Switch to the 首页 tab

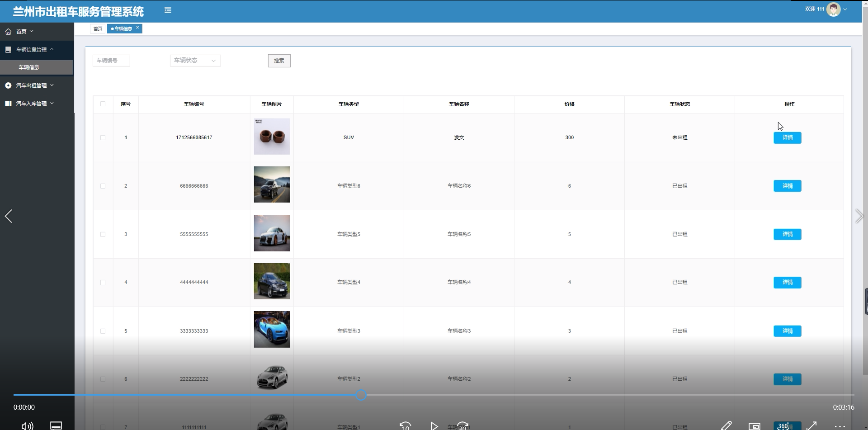click(98, 28)
